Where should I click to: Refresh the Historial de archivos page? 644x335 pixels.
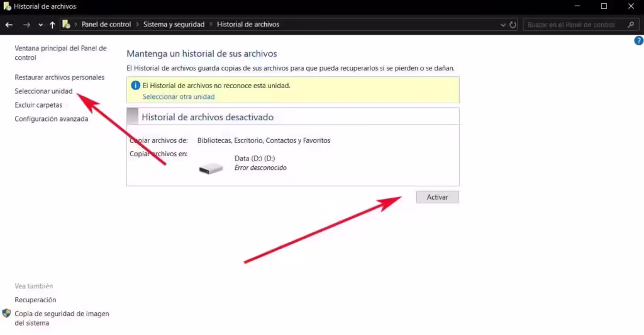coord(513,25)
